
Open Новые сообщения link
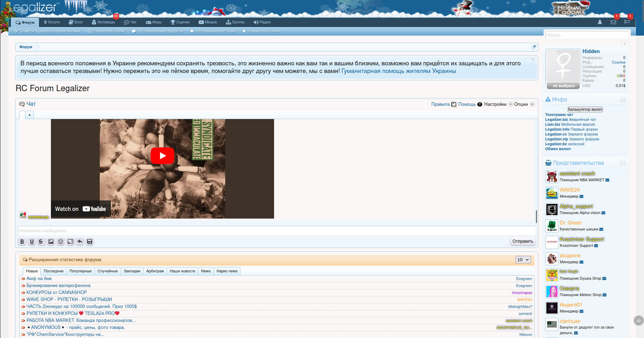point(262,31)
